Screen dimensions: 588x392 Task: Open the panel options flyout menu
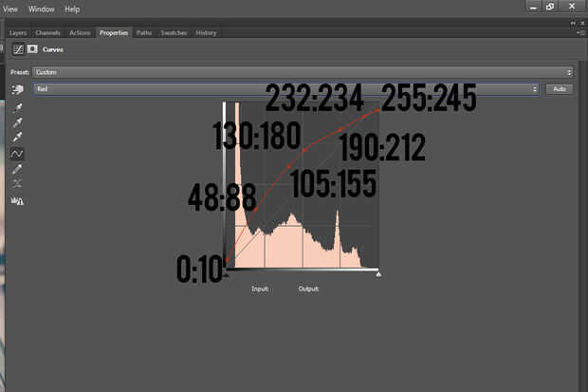(x=580, y=33)
